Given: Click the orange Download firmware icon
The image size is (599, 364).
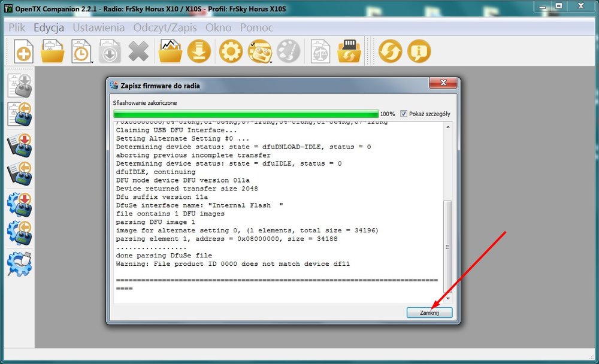Looking at the screenshot, I should [x=199, y=51].
